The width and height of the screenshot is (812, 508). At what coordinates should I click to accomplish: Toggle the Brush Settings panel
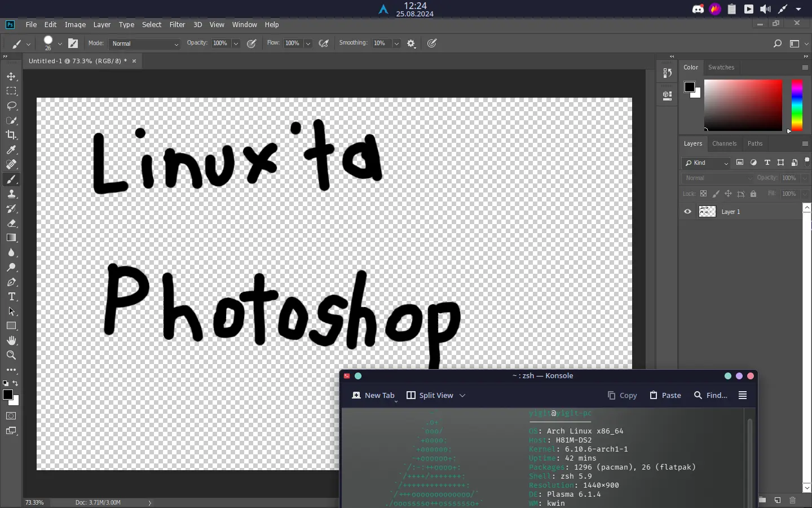coord(73,43)
